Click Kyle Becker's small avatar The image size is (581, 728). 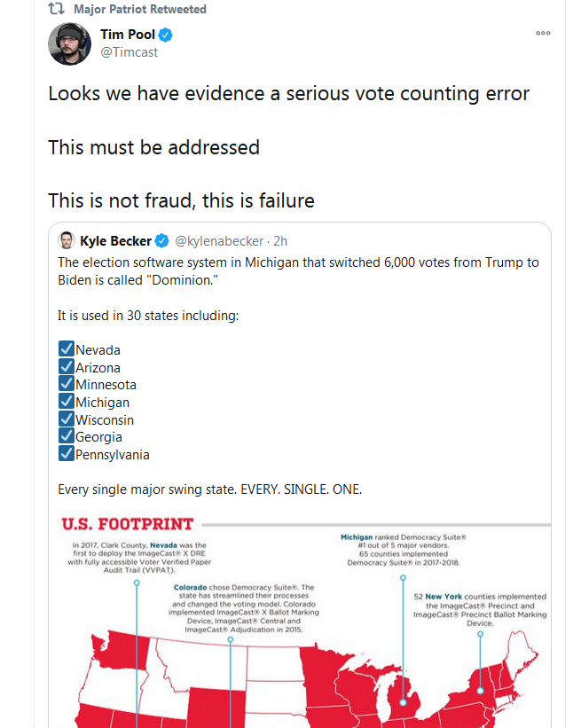click(x=67, y=240)
